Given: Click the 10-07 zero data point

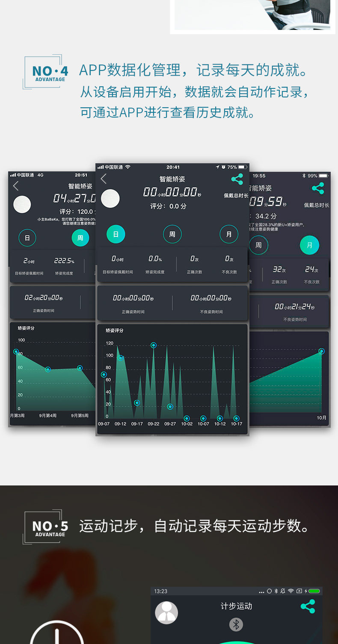Looking at the screenshot, I should pos(203,418).
